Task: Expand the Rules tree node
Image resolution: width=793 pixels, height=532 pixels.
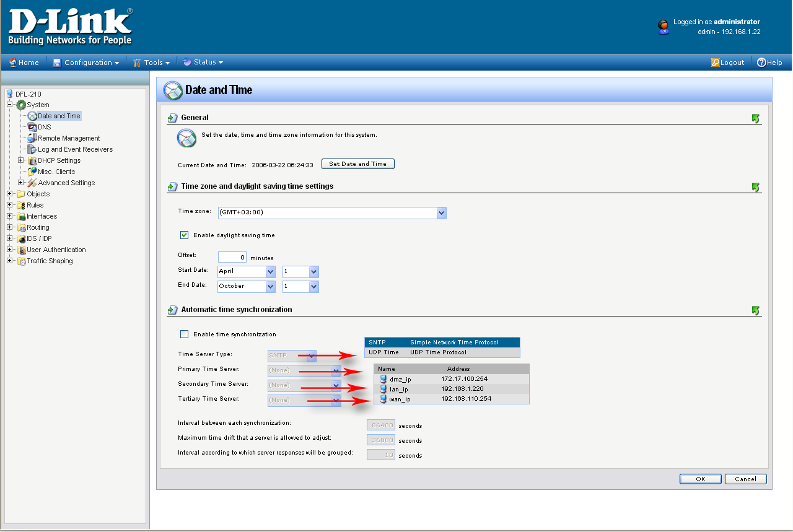Action: 10,205
